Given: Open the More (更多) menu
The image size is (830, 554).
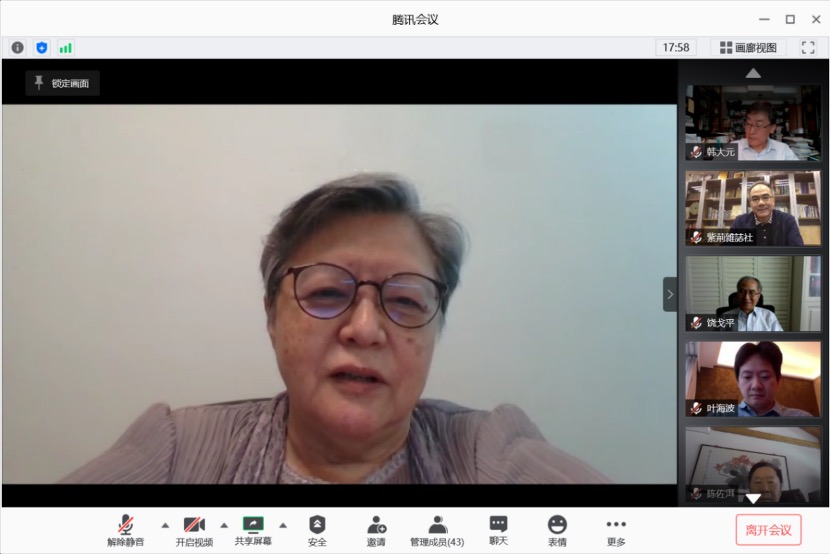Looking at the screenshot, I should (x=616, y=530).
